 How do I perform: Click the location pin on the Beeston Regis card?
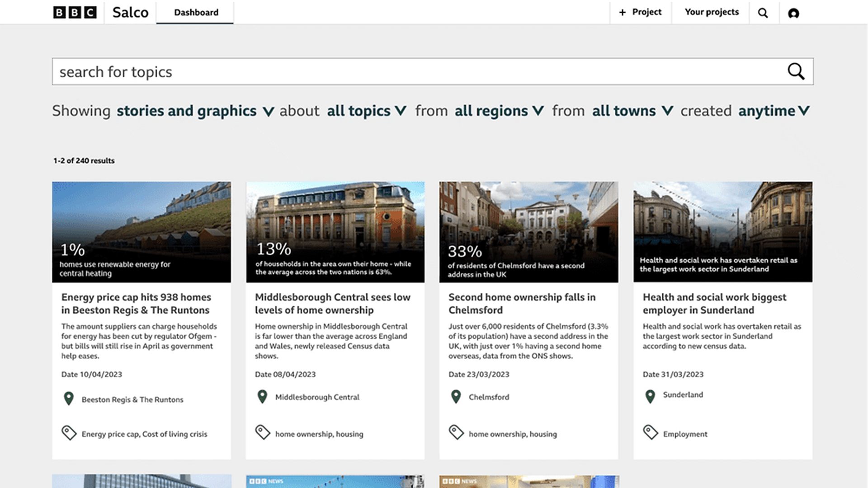point(69,398)
